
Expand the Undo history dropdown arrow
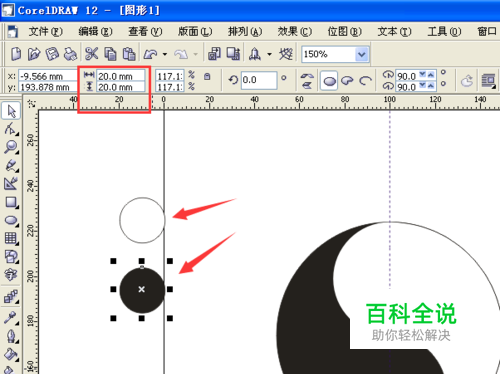coord(165,54)
